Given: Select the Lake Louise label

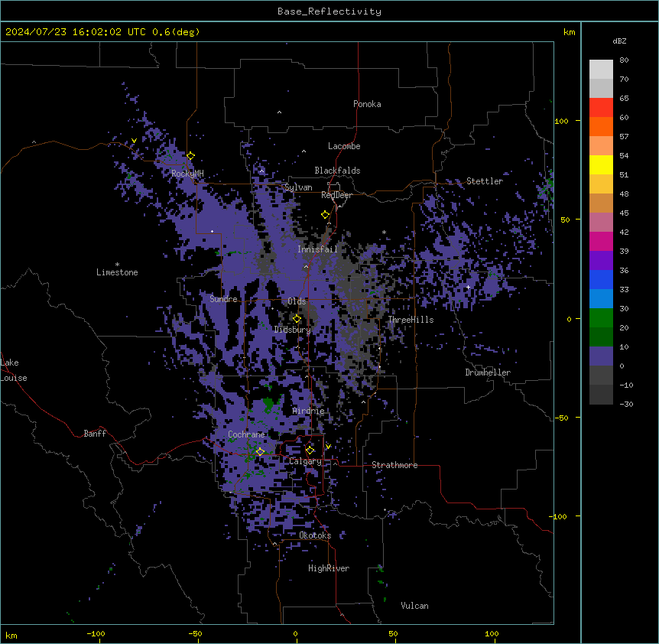Looking at the screenshot, I should tap(14, 370).
